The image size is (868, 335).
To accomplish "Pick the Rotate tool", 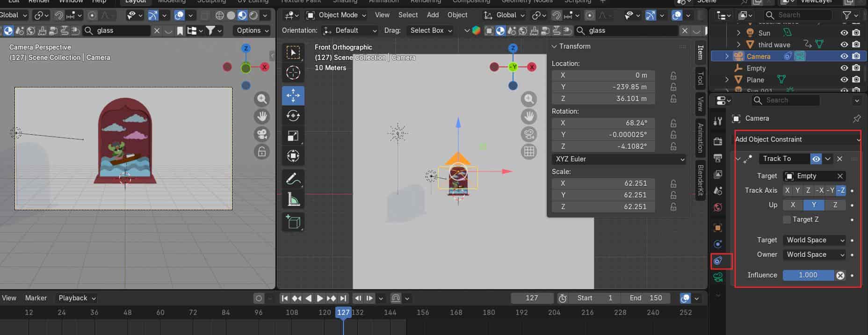I will click(x=293, y=116).
